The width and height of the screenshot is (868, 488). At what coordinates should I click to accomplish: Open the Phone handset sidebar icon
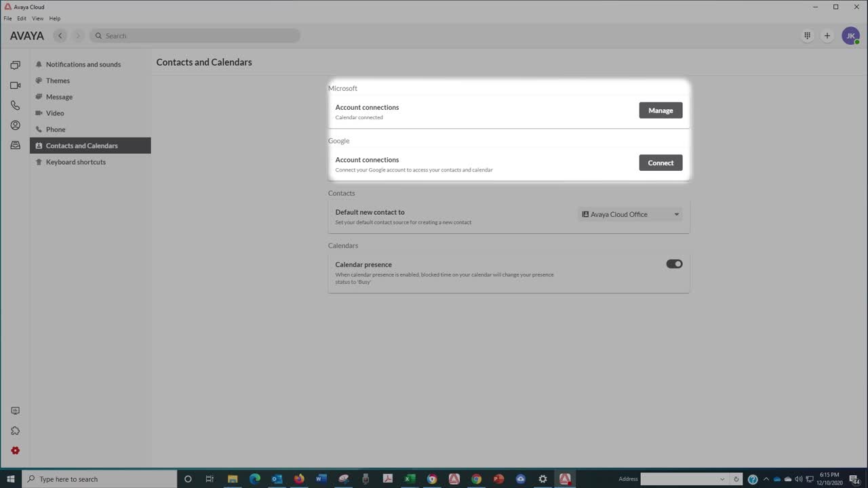15,105
